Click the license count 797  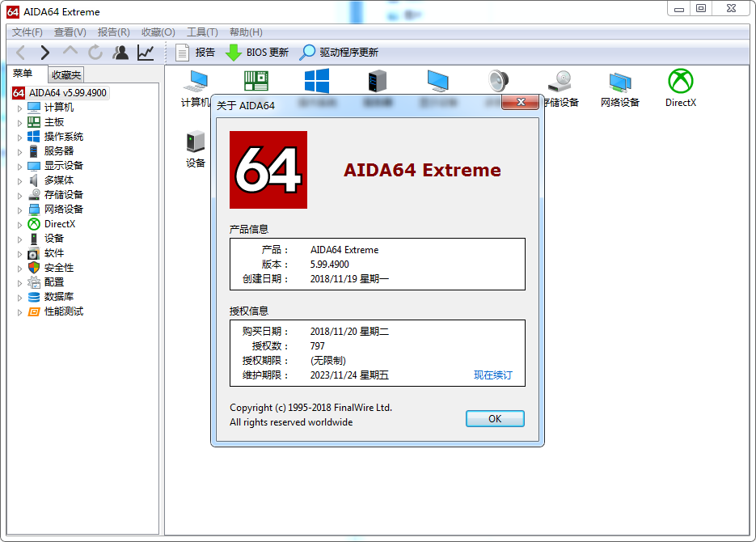(x=317, y=345)
